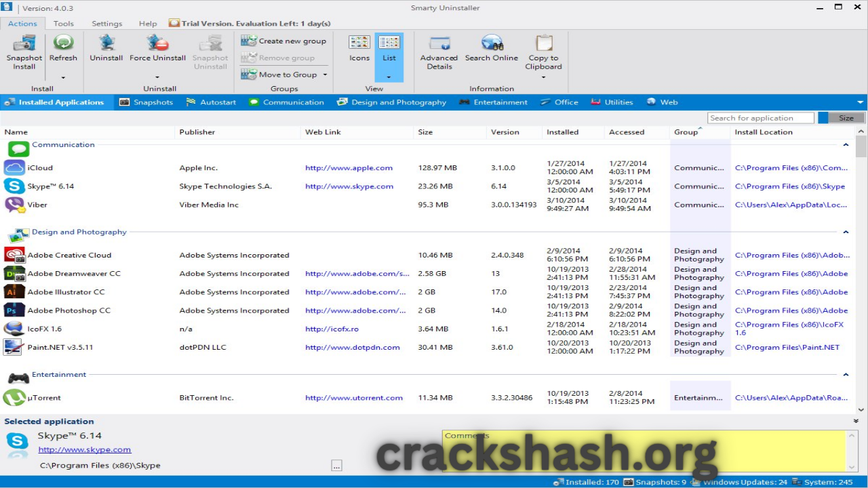Click the Snapshot Install camera icon
The width and height of the screenshot is (868, 488).
pos(24,43)
